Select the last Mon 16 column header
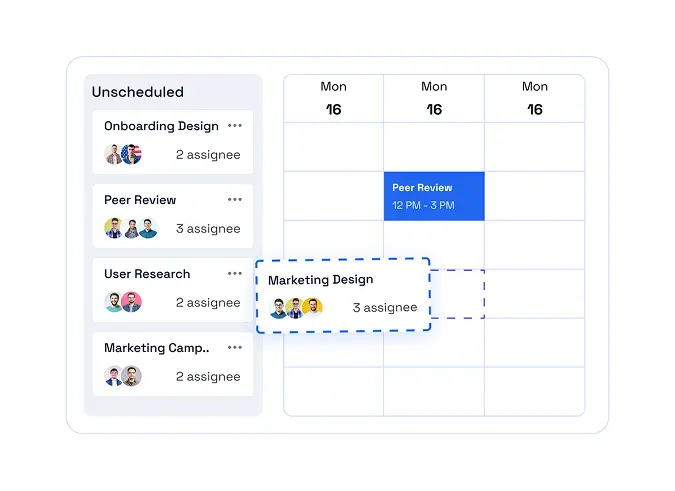This screenshot has width=675, height=491. (x=535, y=99)
